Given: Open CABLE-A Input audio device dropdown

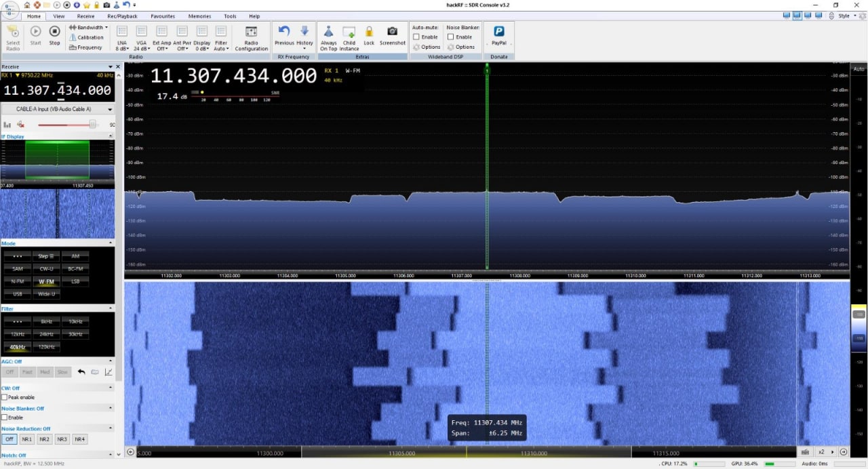Looking at the screenshot, I should point(57,109).
